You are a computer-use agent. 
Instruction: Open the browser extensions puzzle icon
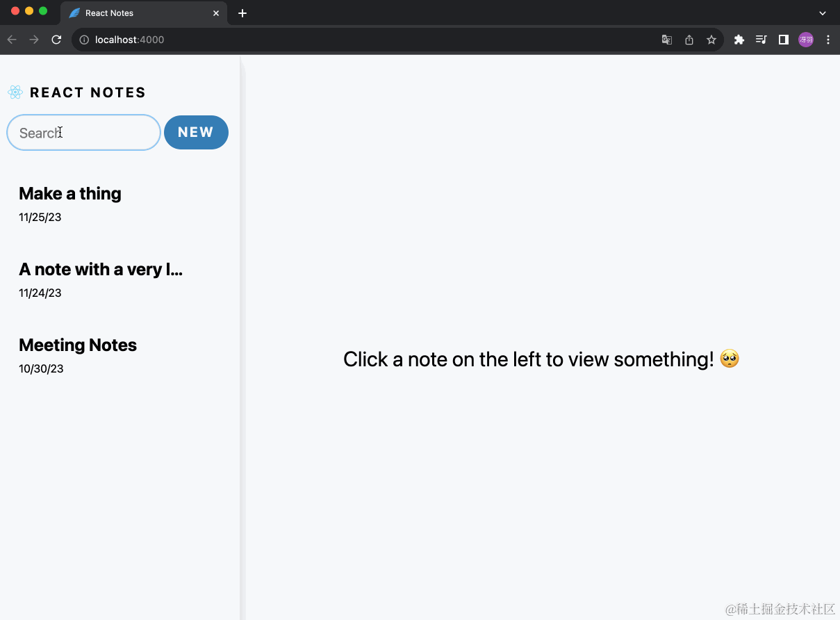[739, 40]
